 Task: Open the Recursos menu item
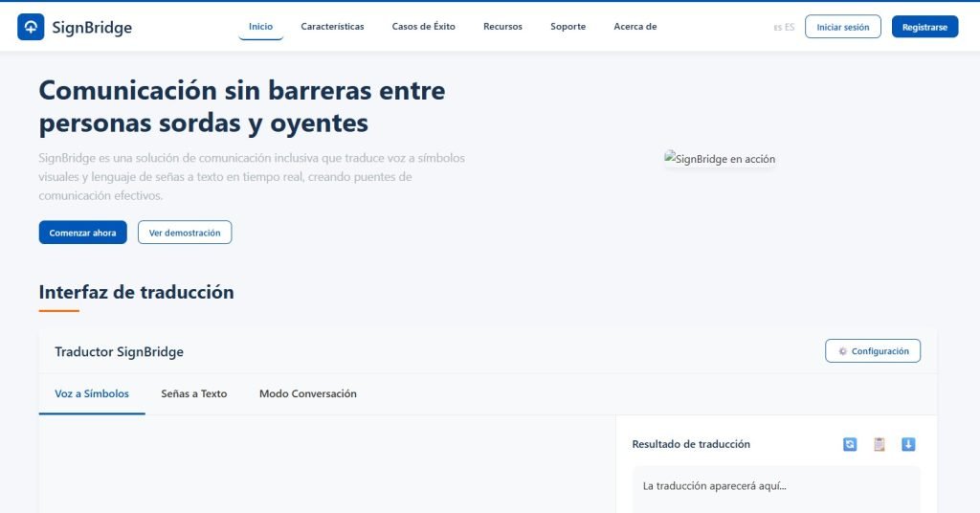502,27
